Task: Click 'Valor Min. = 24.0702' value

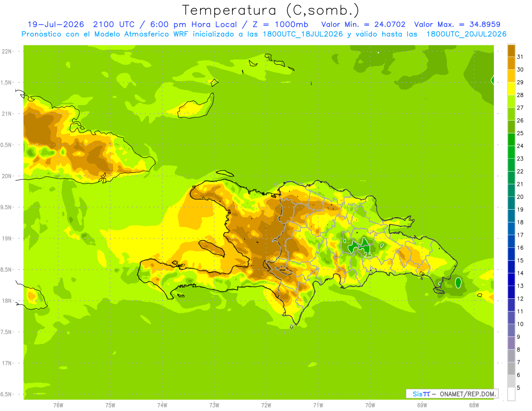Action: point(363,24)
